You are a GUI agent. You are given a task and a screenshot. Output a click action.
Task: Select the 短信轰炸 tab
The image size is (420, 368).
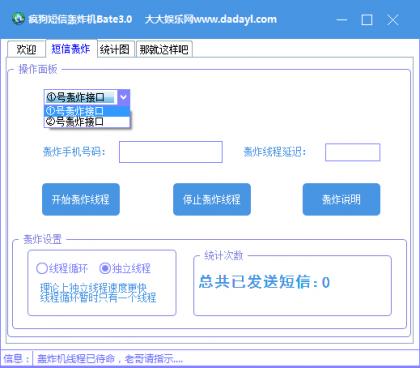(x=71, y=49)
